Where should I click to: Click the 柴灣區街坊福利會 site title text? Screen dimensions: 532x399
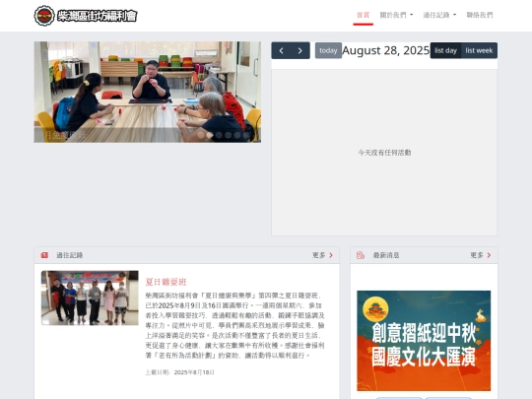coord(97,16)
